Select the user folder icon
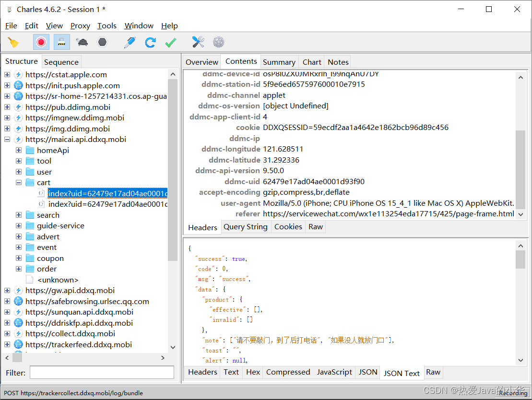Image resolution: width=532 pixels, height=400 pixels. 30,172
